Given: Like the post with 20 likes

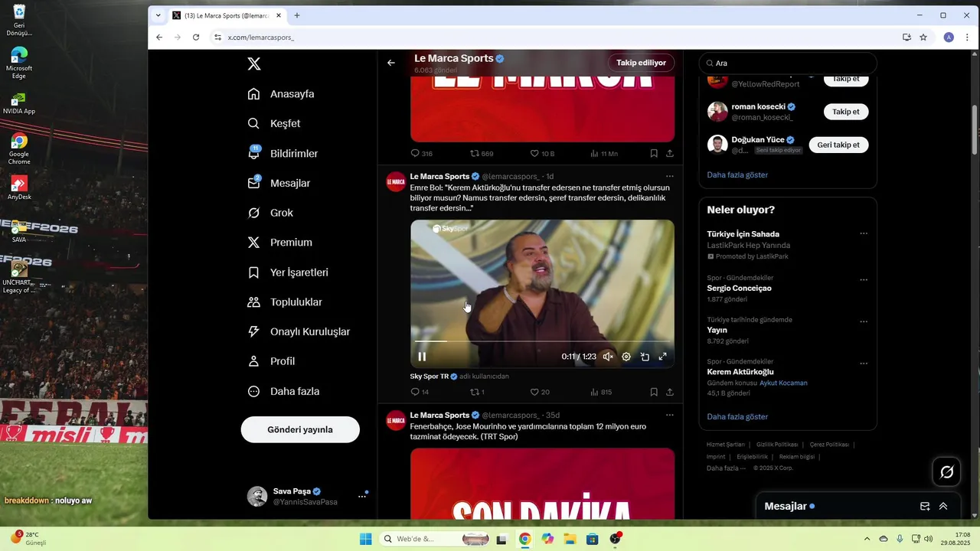Looking at the screenshot, I should tap(540, 392).
